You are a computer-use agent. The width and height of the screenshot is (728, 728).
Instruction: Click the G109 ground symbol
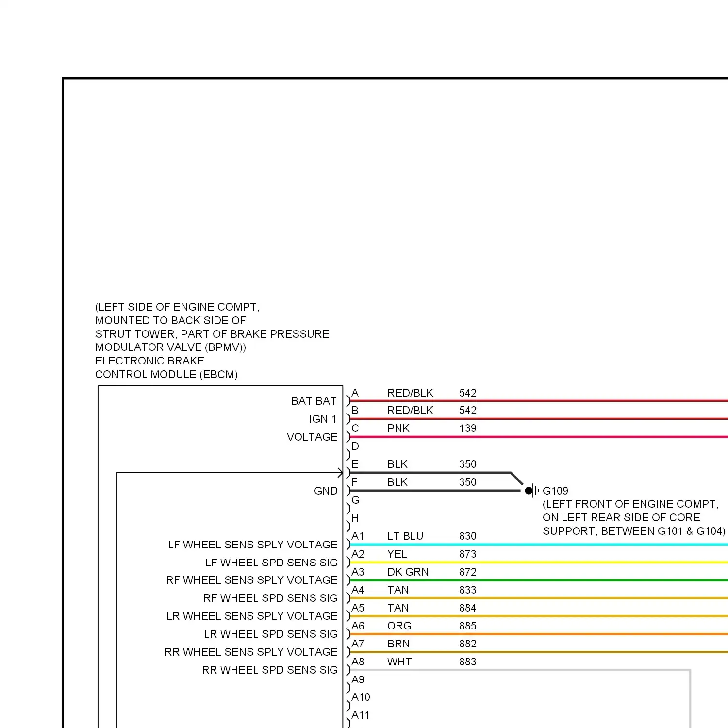click(x=532, y=491)
